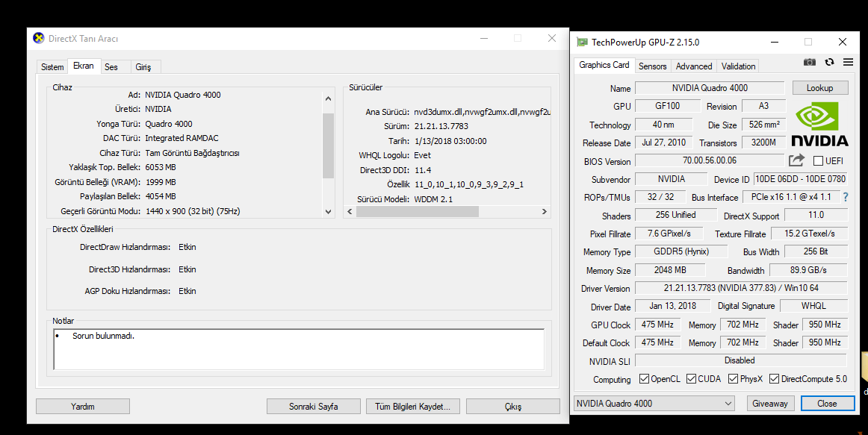Click the Memory Size 2048 MB field
868x435 pixels.
(x=670, y=270)
